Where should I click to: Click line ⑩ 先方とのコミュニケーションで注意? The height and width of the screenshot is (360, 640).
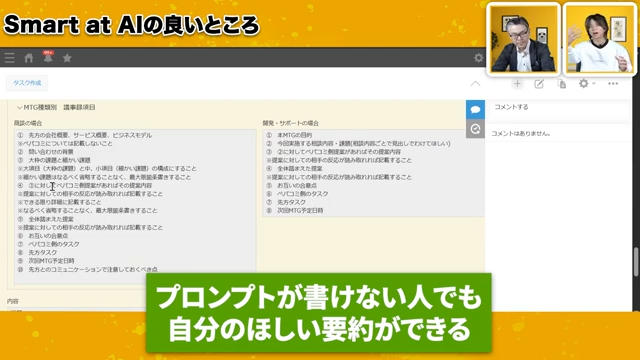pos(87,269)
